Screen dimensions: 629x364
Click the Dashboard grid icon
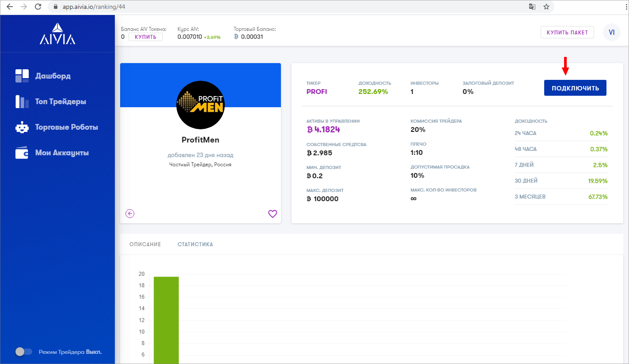[x=22, y=76]
